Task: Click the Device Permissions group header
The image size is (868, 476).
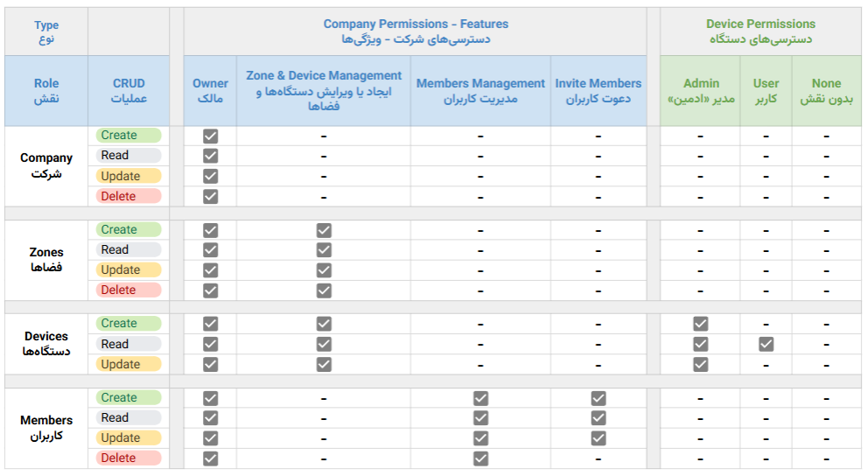Action: (x=760, y=31)
